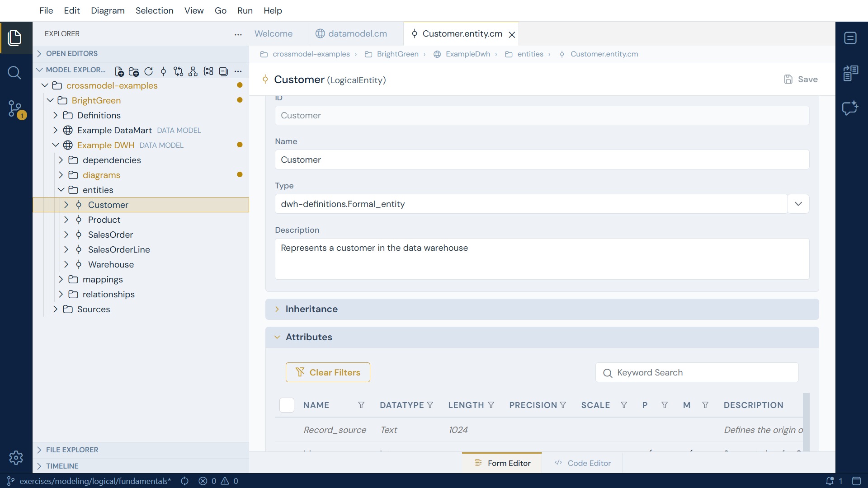
Task: Open the Source Control view
Action: (16, 109)
